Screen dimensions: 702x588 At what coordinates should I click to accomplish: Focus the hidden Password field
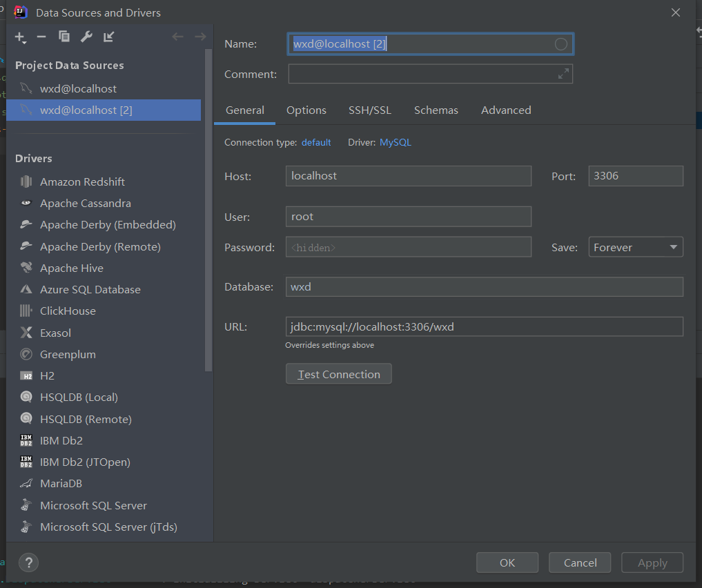[409, 247]
